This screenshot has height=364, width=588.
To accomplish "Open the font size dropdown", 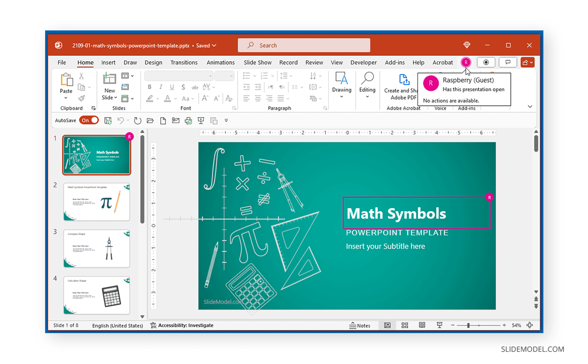I will (x=224, y=76).
